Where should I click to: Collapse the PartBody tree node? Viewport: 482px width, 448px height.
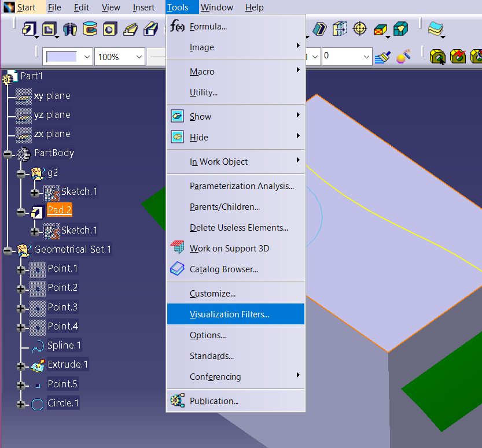point(8,153)
